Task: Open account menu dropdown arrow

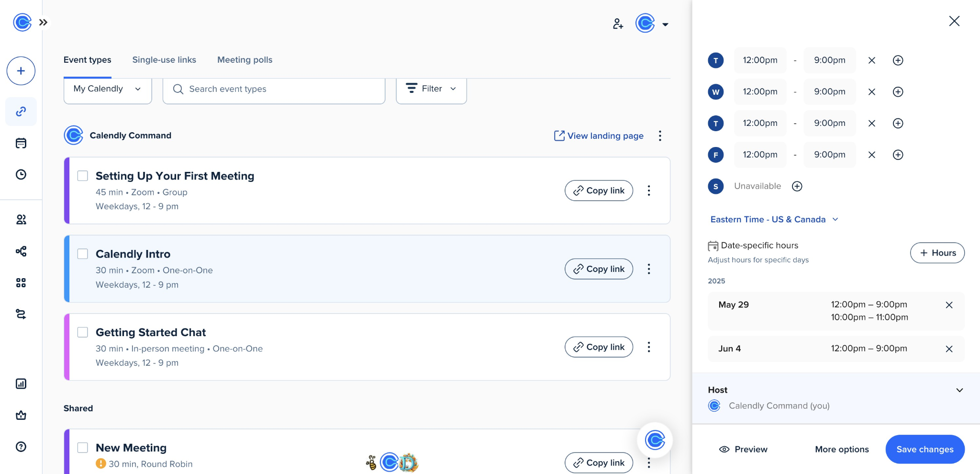Action: coord(665,24)
